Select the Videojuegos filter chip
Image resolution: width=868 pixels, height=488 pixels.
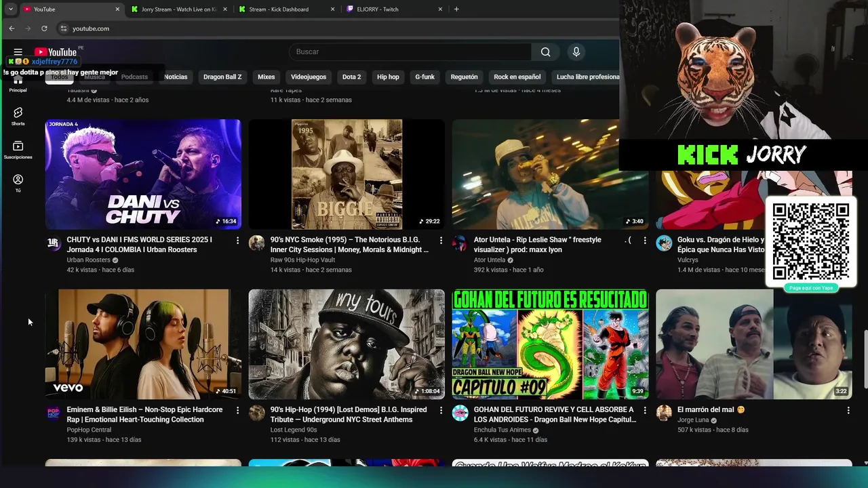[x=309, y=77]
